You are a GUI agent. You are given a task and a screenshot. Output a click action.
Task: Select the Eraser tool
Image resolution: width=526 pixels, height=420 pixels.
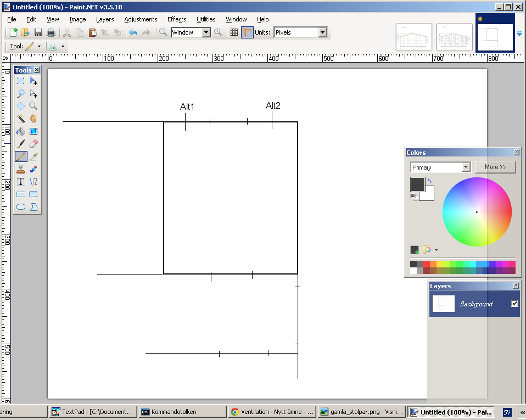[x=33, y=144]
